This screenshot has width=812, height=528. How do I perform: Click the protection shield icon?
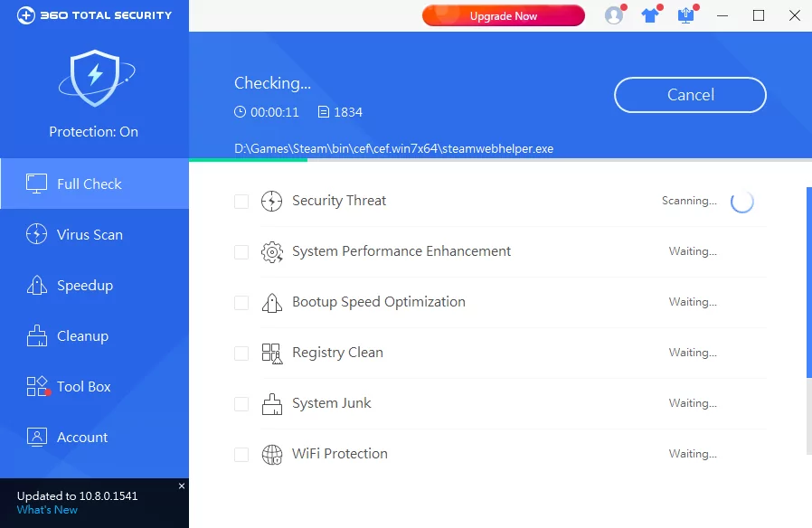95,78
